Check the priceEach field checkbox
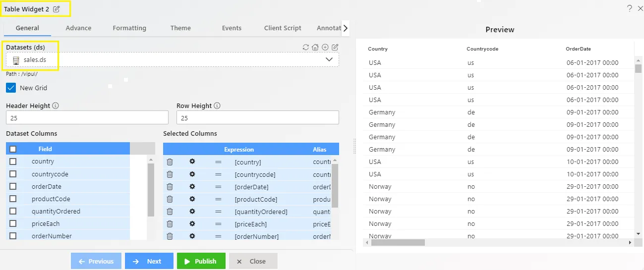Screen dimensions: 644x270 point(13,223)
